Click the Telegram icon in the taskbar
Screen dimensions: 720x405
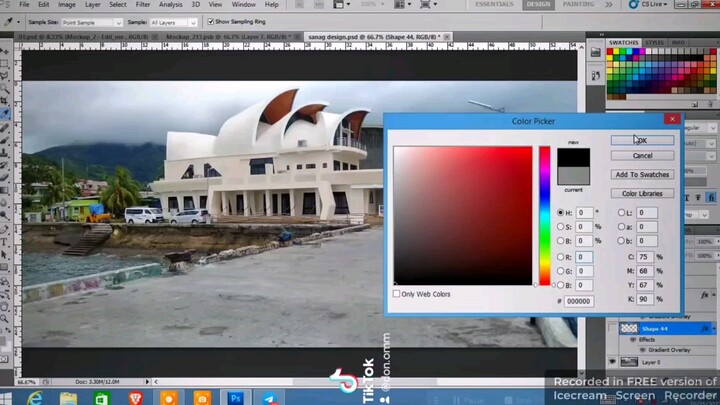coord(270,398)
